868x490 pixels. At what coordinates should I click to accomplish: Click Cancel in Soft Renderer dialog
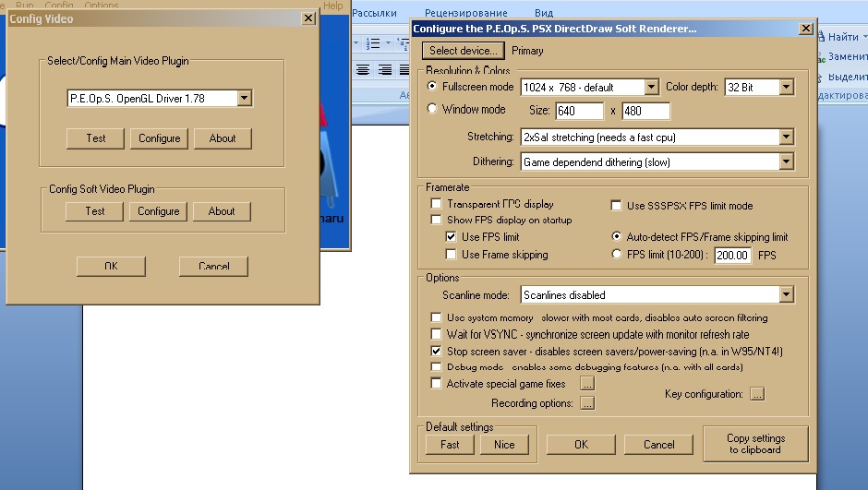click(658, 445)
